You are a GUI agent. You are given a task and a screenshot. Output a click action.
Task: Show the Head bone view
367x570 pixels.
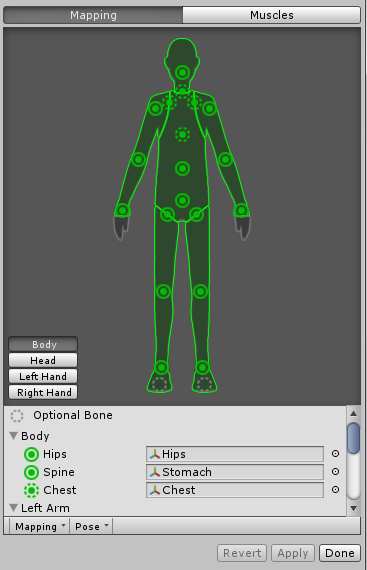pos(43,360)
